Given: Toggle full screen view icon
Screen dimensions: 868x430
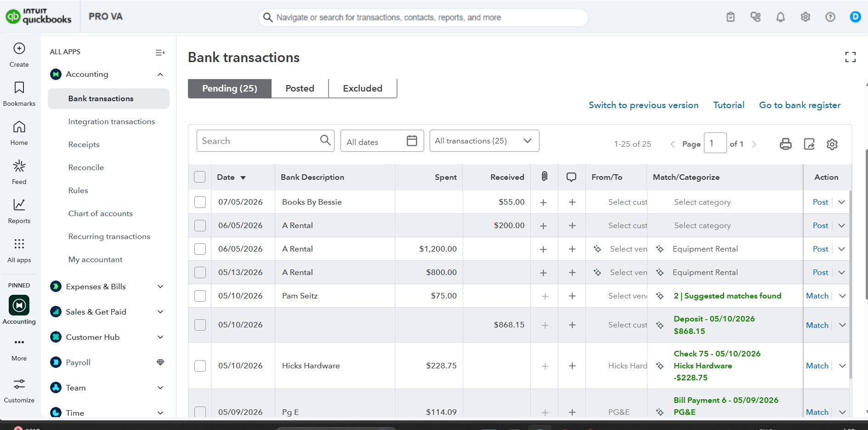Looking at the screenshot, I should coord(850,57).
